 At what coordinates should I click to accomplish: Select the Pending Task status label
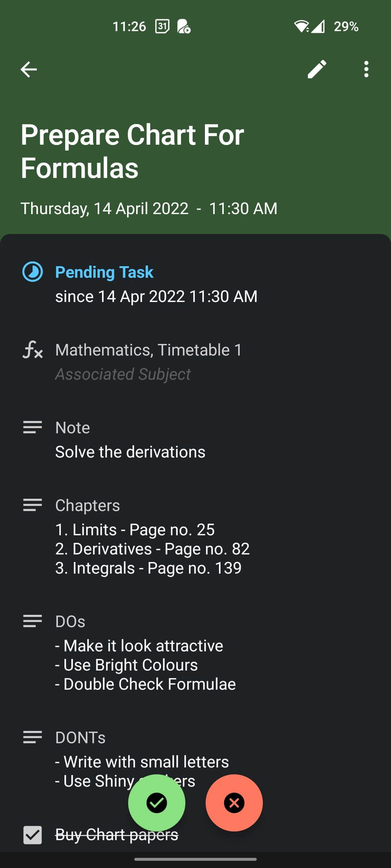104,272
